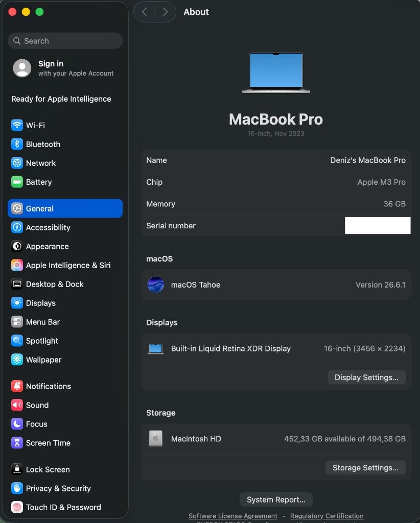This screenshot has width=420, height=523.
Task: Click the Apple Account avatar icon
Action: coord(22,68)
